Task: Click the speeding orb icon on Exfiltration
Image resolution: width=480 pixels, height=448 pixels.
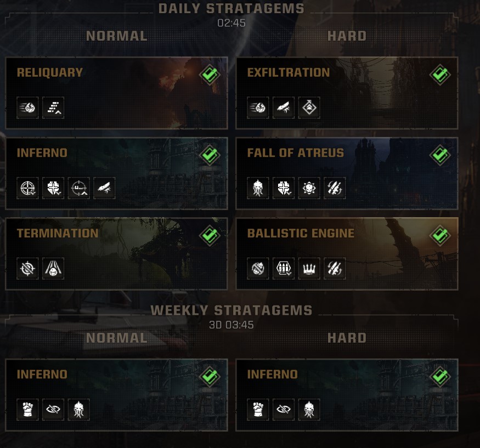Action: point(258,108)
